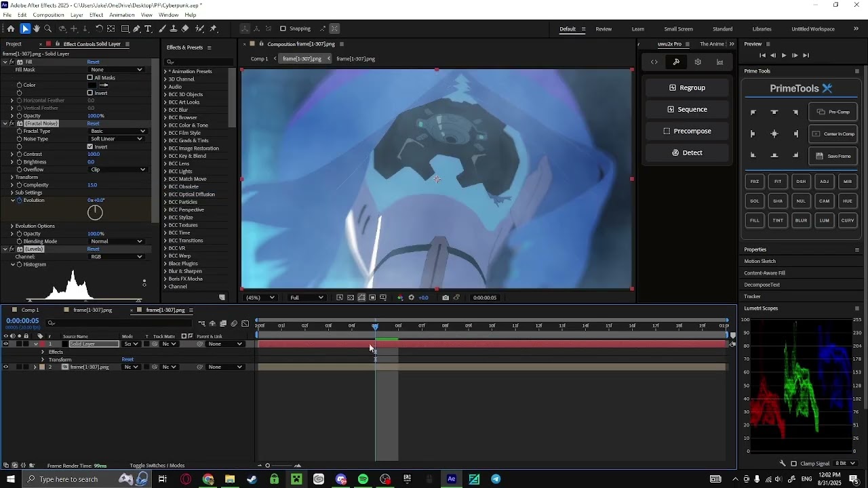Toggle Fill Invert checkbox
The width and height of the screenshot is (868, 488).
click(90, 93)
